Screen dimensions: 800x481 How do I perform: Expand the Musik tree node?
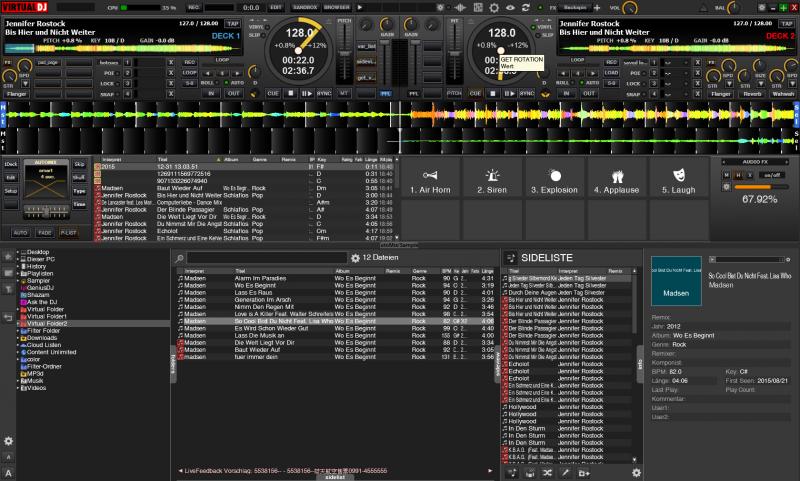[18, 381]
